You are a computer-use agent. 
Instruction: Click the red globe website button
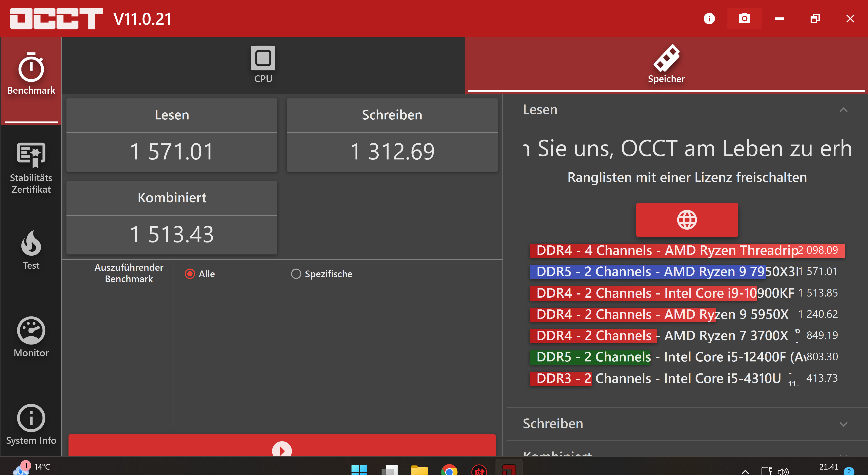687,220
